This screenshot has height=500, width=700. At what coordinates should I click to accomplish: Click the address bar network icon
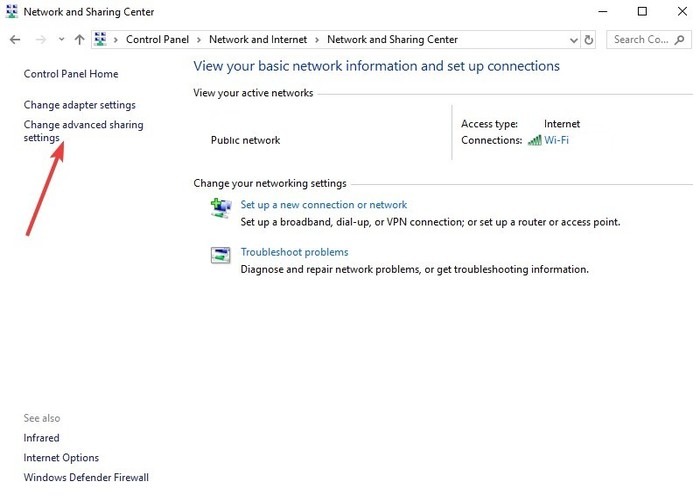(100, 39)
